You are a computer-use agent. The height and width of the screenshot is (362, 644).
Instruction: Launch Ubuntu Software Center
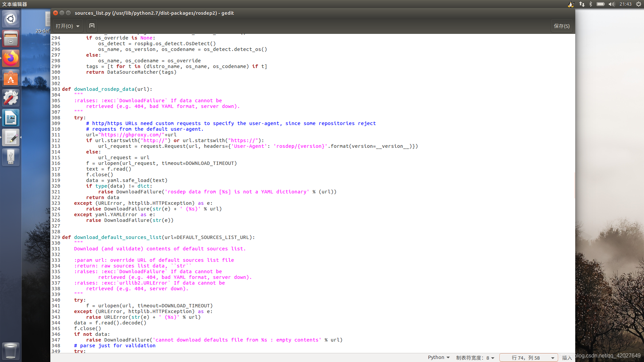pos(11,78)
